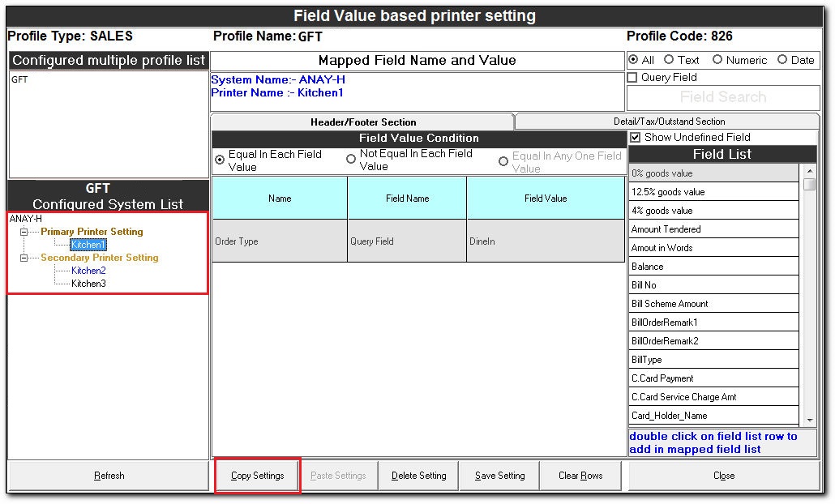Click Field List scrollbar up arrow
The height and width of the screenshot is (504, 835).
[809, 171]
